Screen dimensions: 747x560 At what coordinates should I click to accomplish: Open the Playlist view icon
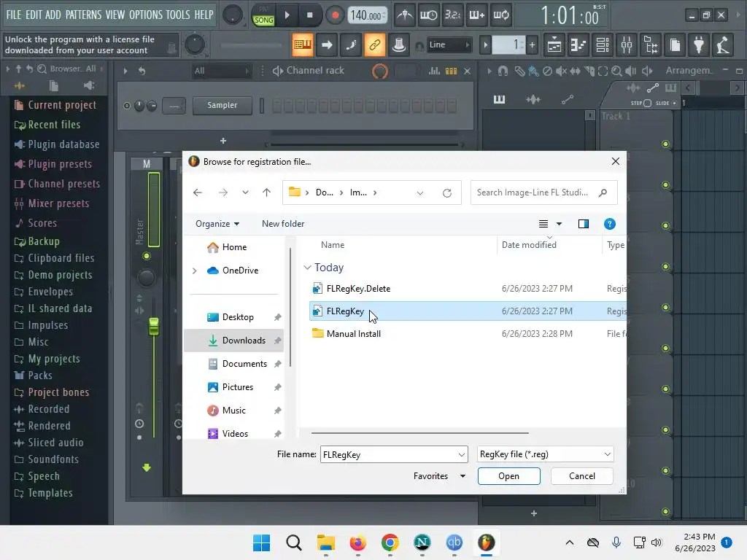tap(554, 44)
